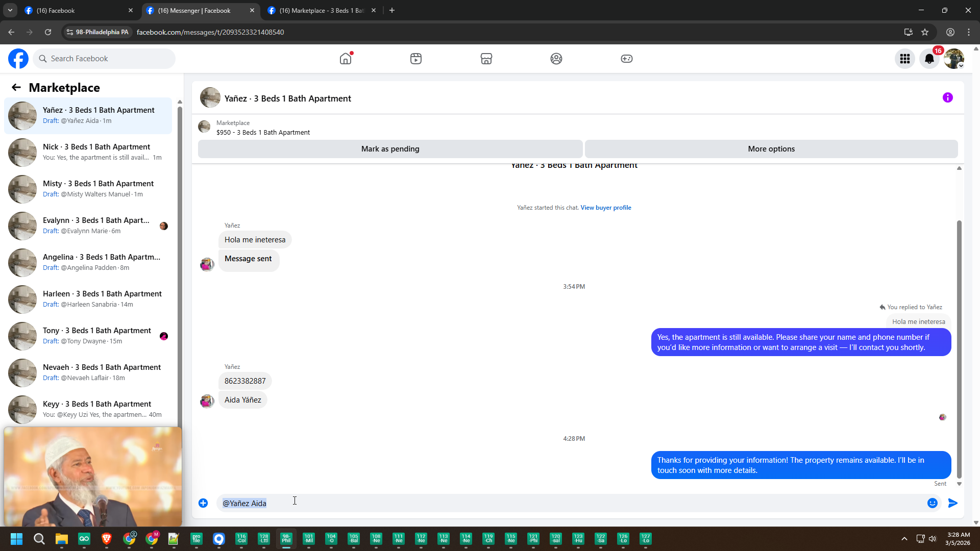Click the picture-in-picture video thumbnail

tap(93, 477)
